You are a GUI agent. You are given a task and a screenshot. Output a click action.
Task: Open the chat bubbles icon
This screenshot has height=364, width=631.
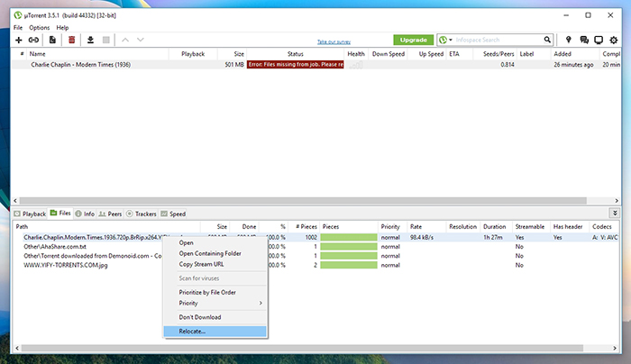[584, 40]
